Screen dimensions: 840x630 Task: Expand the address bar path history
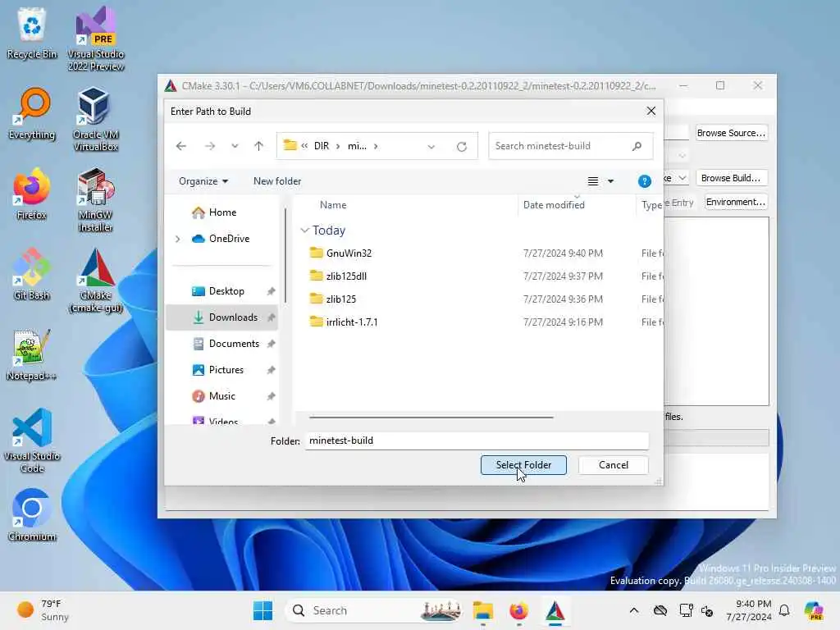(431, 146)
